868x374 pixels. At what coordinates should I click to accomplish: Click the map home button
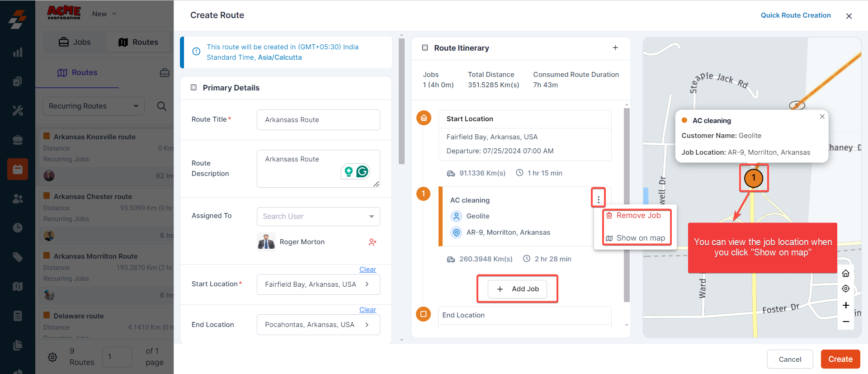[846, 274]
